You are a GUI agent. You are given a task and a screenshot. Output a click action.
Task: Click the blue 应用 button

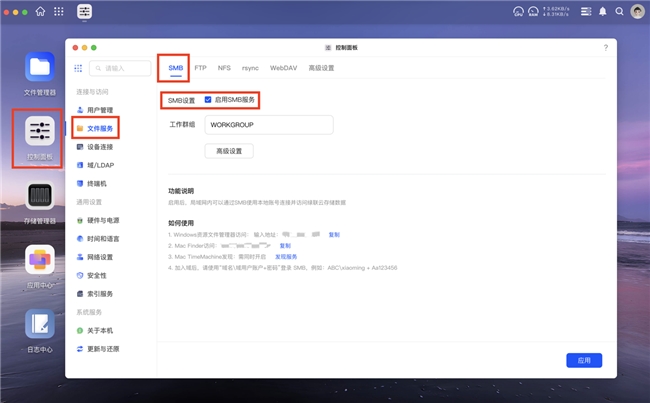coord(584,360)
